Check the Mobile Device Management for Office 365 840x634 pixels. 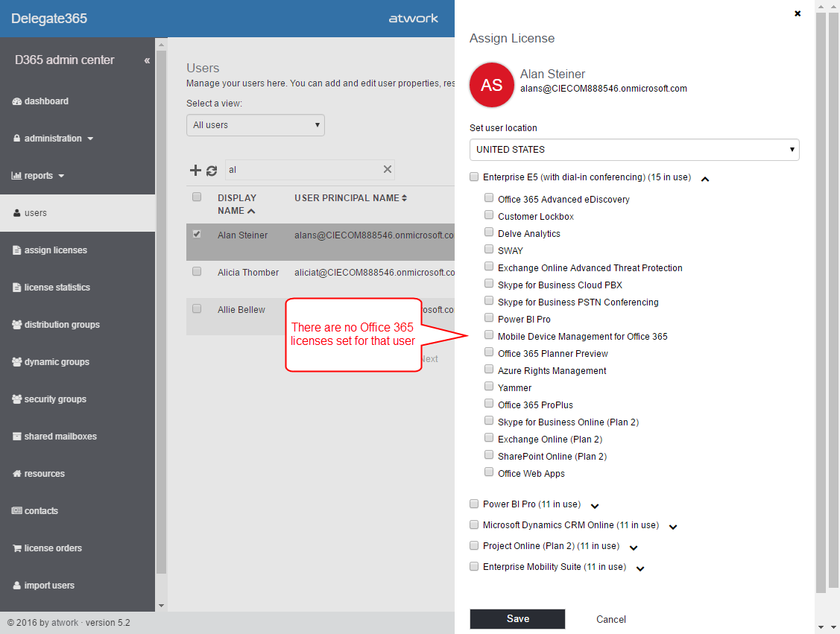(x=489, y=335)
